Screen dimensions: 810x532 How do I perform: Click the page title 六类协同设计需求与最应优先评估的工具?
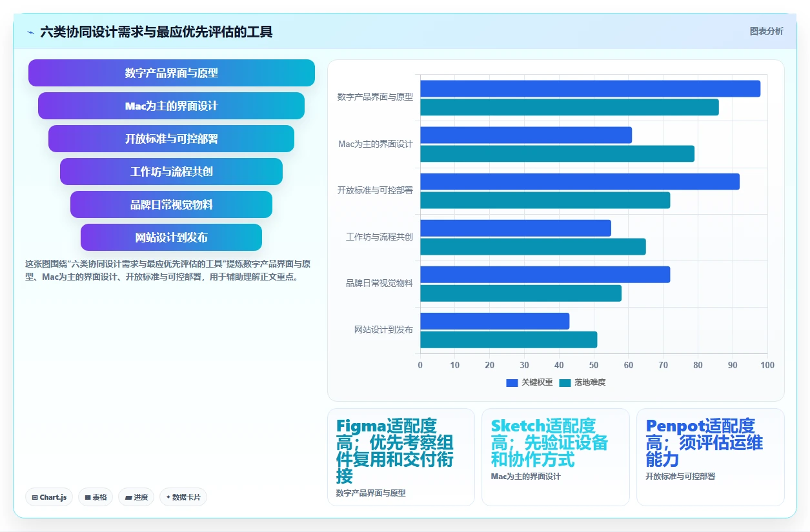point(156,32)
